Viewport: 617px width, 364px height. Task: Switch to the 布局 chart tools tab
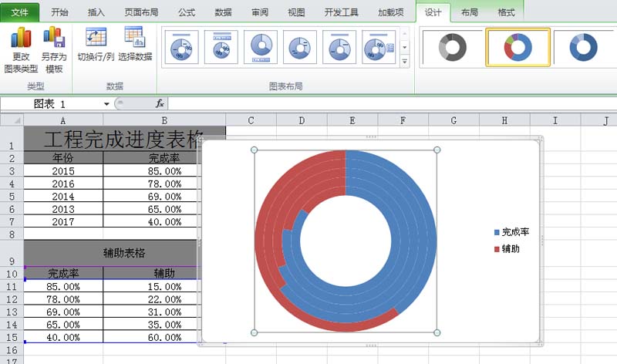(x=470, y=12)
